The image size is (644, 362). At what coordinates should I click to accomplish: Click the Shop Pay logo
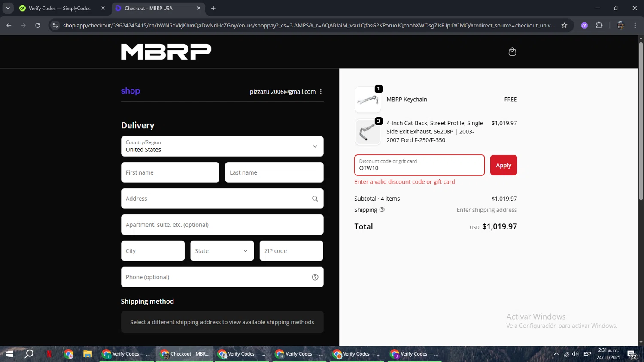[x=131, y=91]
